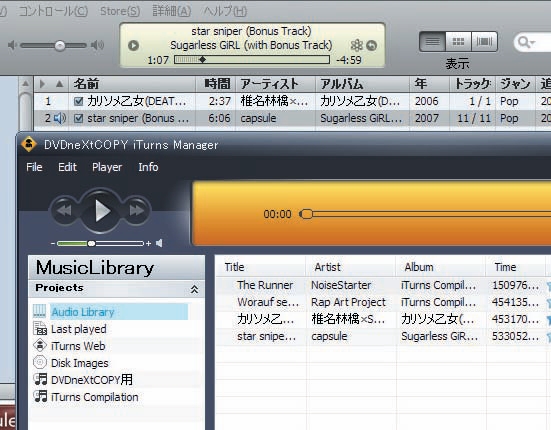Image resolution: width=551 pixels, height=430 pixels.
Task: Sort iTunes list by 名前 column
Action: click(132, 84)
